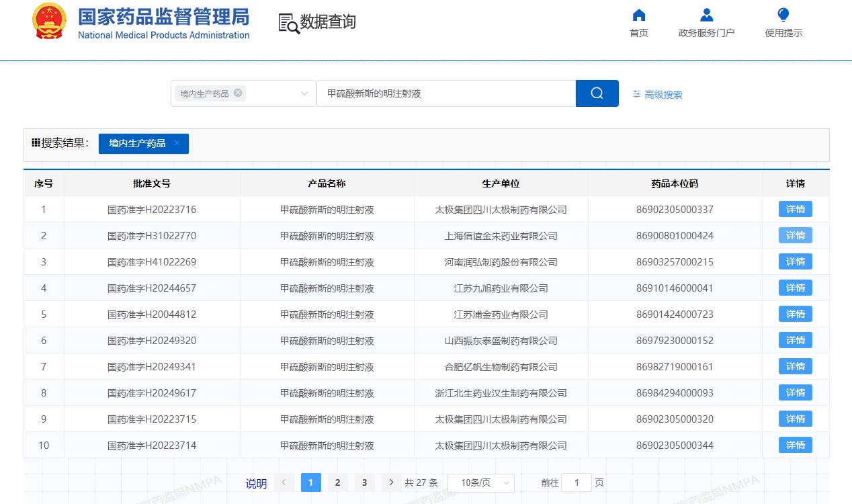
Task: Go to page 2 of results
Action: point(337,482)
